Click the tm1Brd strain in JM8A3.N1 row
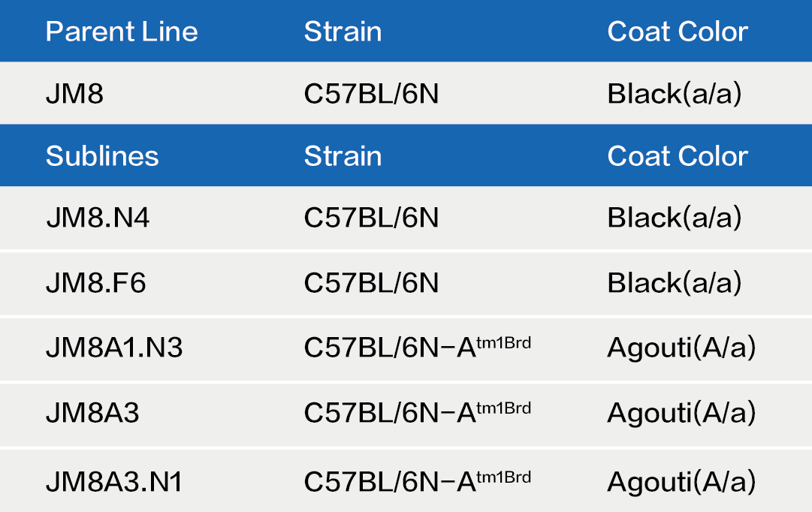Viewport: 812px width, 512px height. coord(418,480)
